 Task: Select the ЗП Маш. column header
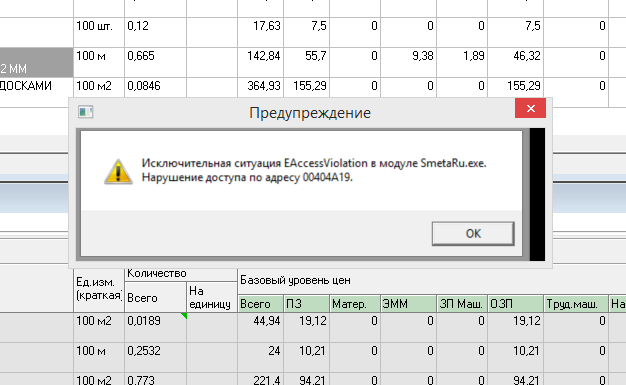pyautogui.click(x=462, y=304)
